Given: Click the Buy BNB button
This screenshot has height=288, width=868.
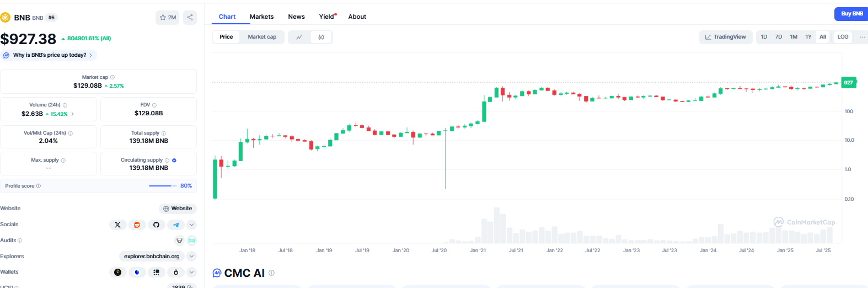Looking at the screenshot, I should (851, 14).
